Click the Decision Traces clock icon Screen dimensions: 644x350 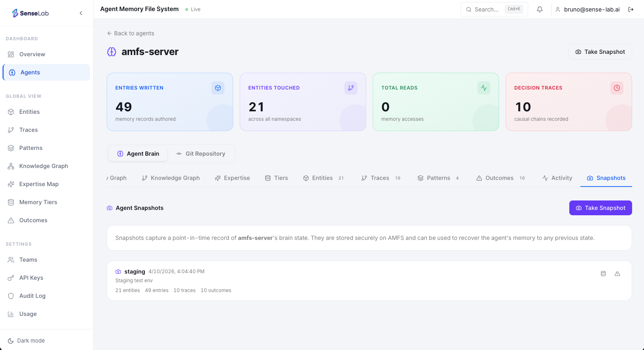(x=616, y=88)
